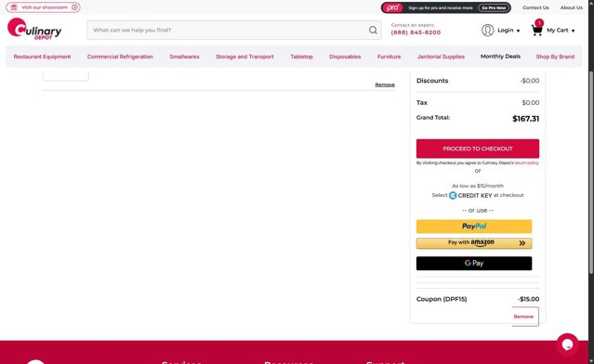Image resolution: width=594 pixels, height=364 pixels.
Task: Click the As low as $15/month text
Action: 477,186
